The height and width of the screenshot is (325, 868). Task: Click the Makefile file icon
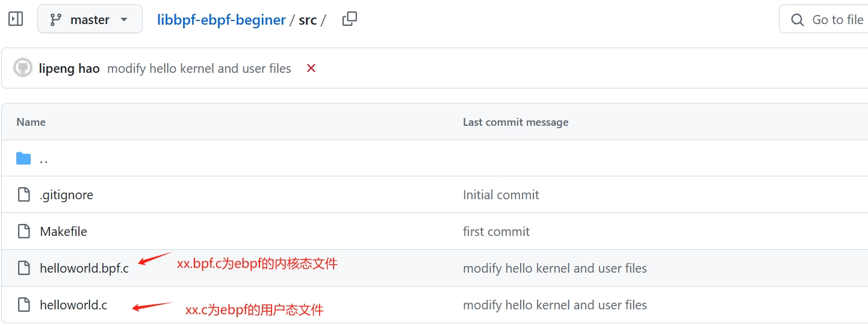click(23, 232)
